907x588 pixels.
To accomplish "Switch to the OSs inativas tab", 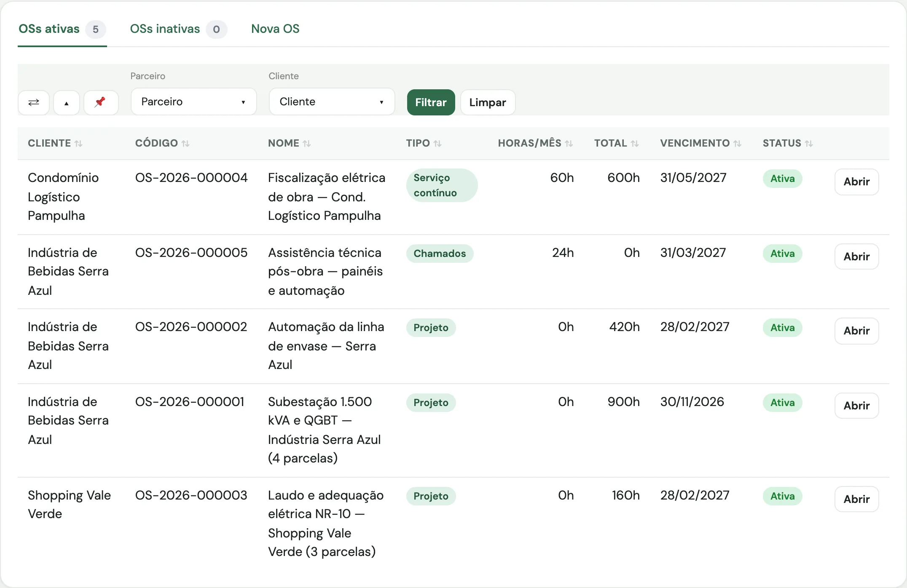I will 178,29.
